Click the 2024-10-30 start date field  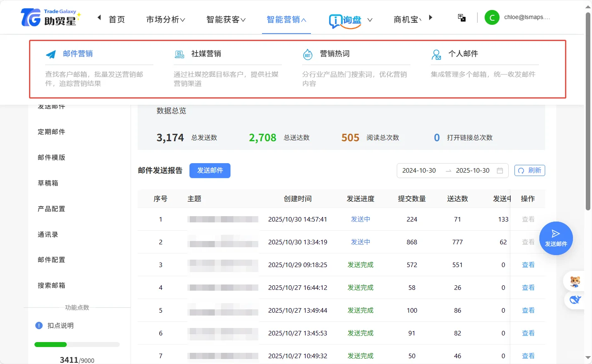(x=419, y=170)
